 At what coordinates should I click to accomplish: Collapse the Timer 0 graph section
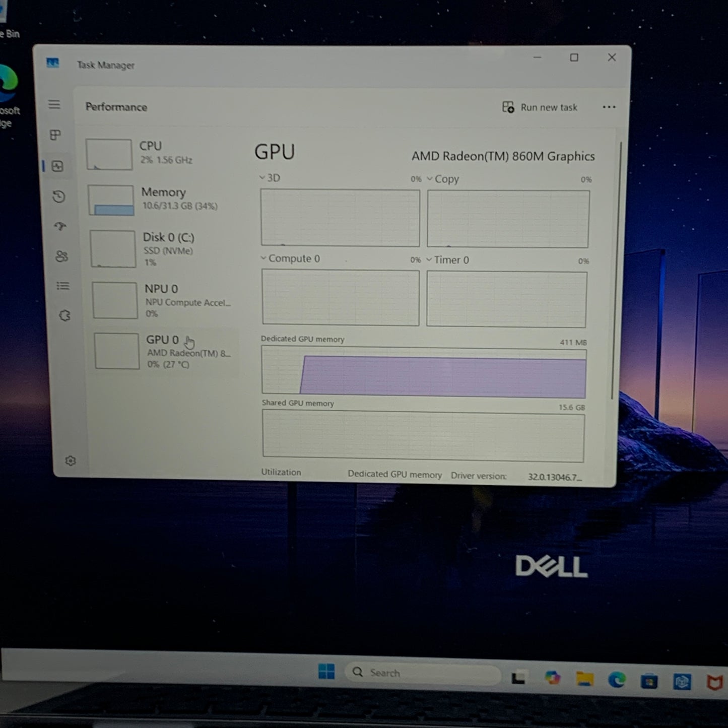[x=429, y=260]
